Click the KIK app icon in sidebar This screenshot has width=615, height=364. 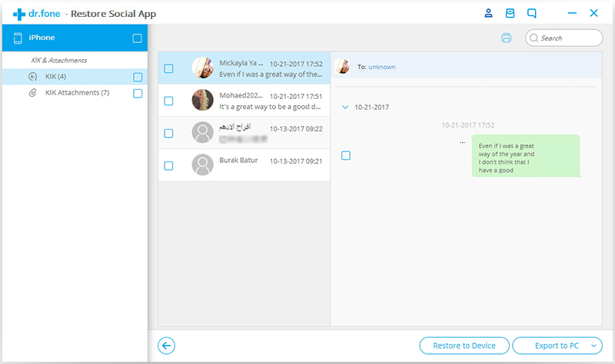tap(33, 76)
